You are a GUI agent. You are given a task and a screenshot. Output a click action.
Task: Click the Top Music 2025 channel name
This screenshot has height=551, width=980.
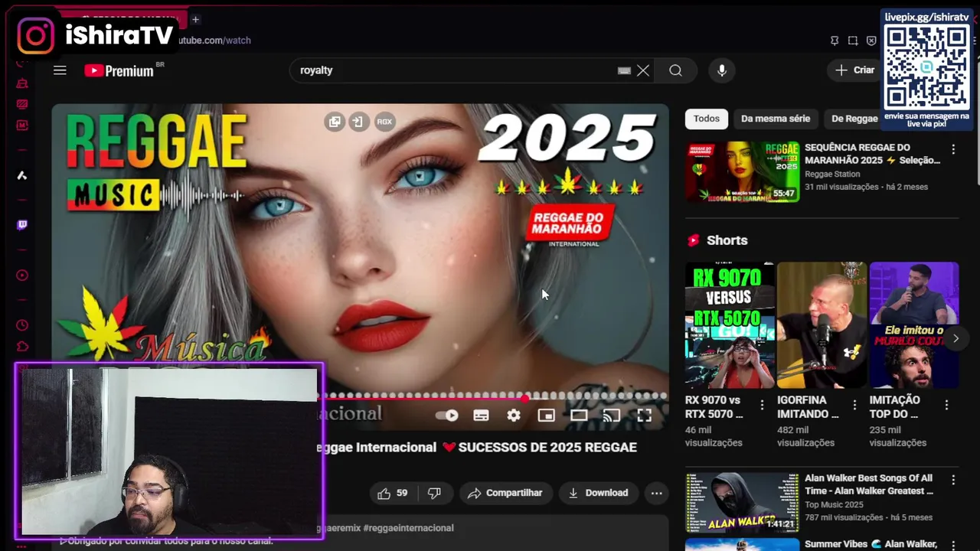coord(834,505)
